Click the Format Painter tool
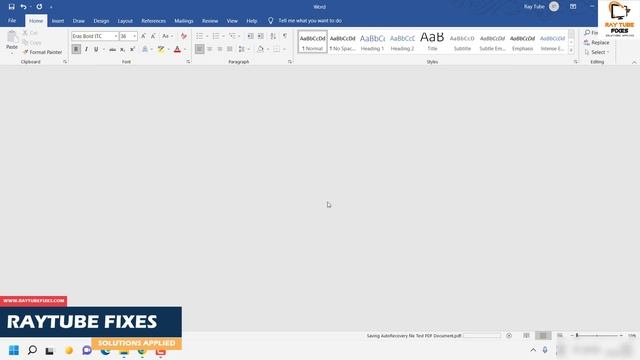Screen dimensions: 640x360 tap(42, 52)
